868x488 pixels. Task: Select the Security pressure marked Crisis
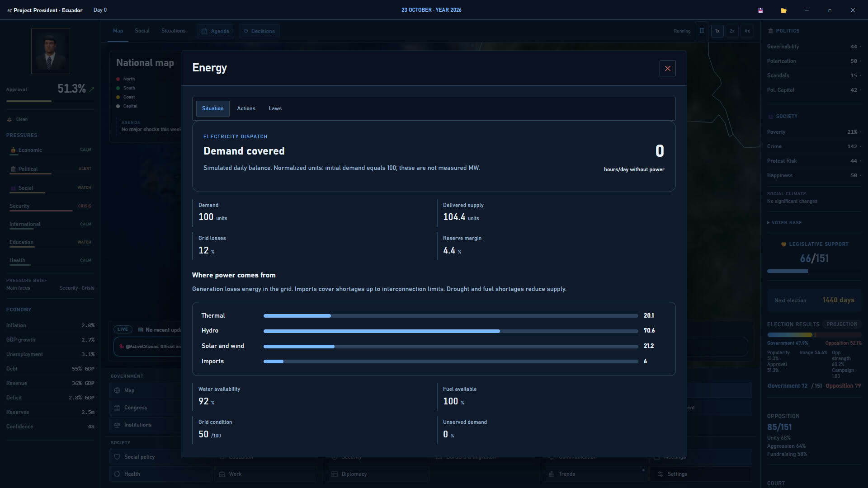click(x=50, y=206)
